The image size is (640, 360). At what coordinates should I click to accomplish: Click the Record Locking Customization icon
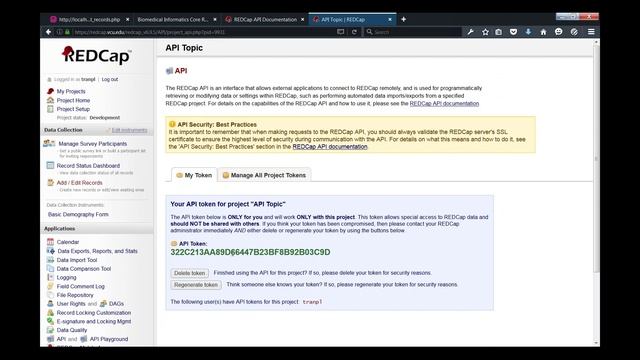(50, 312)
